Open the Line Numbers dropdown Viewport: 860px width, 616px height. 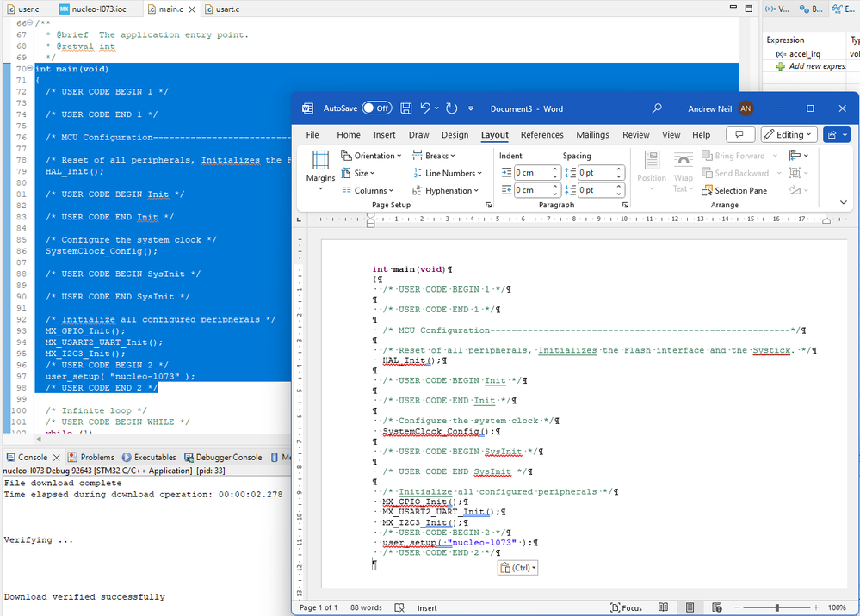tap(447, 173)
